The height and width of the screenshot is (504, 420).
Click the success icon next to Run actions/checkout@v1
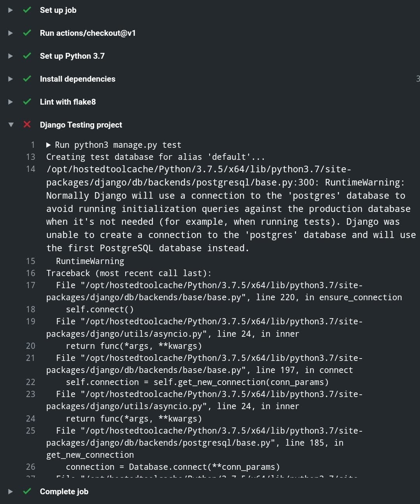click(x=27, y=33)
